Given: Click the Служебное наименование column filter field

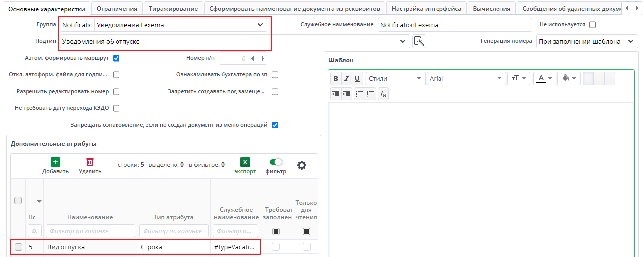Looking at the screenshot, I should point(235,231).
